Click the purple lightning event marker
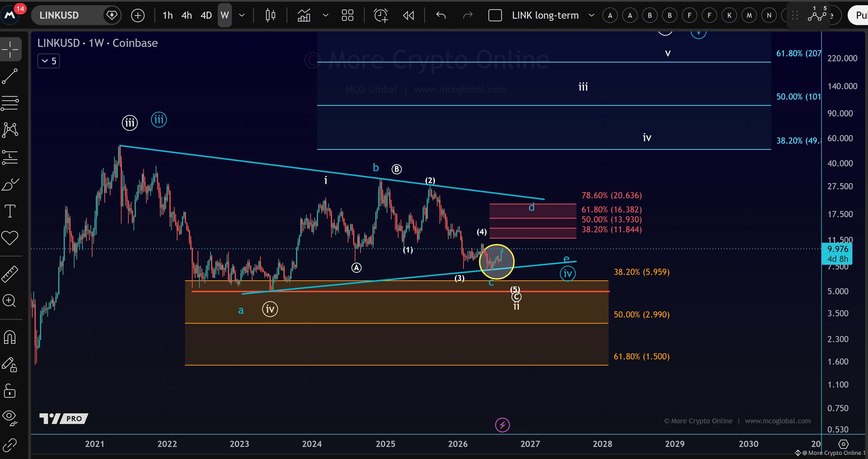 (x=502, y=425)
